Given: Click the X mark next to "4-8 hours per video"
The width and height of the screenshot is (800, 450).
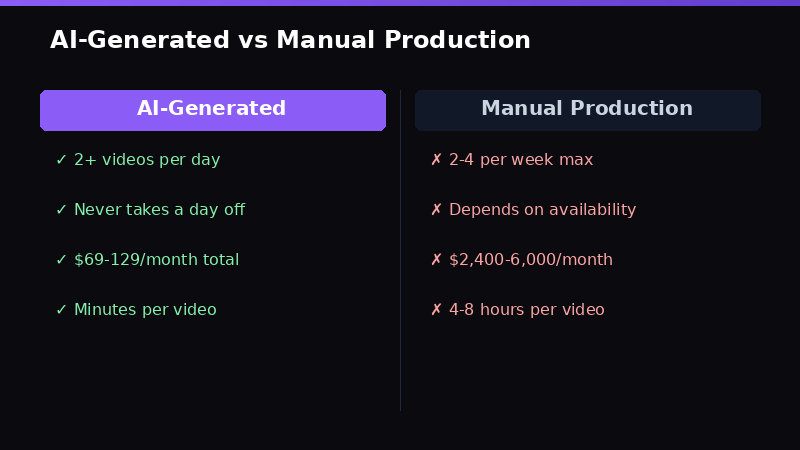Looking at the screenshot, I should 436,310.
